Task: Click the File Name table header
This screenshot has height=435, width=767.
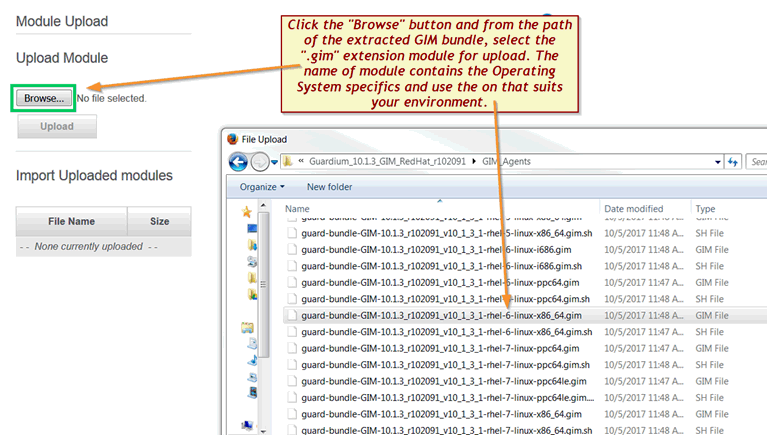Action: click(71, 221)
